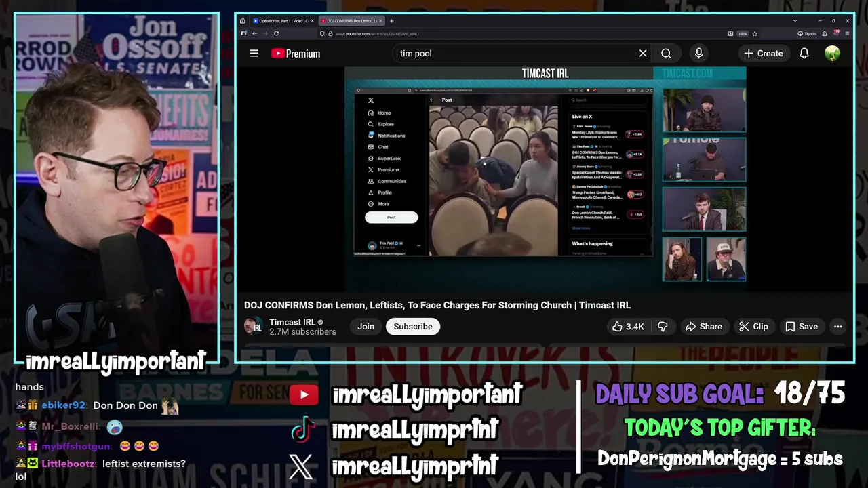
Task: Dislike the Timcast IRL video
Action: click(x=663, y=327)
